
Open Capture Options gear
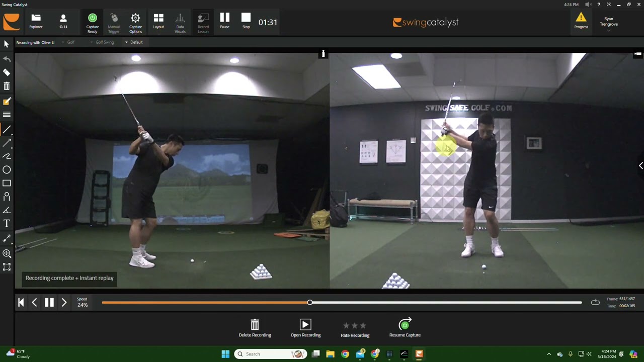(135, 22)
